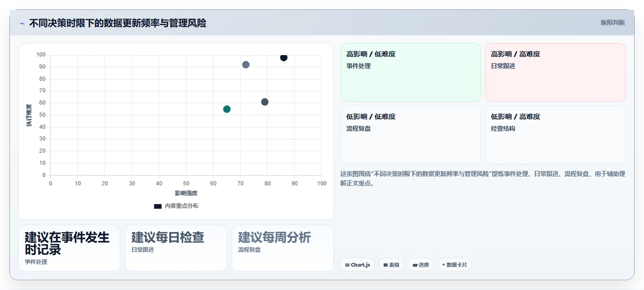Click the x-axis title 影响强度
The width and height of the screenshot is (644, 290).
pyautogui.click(x=186, y=193)
